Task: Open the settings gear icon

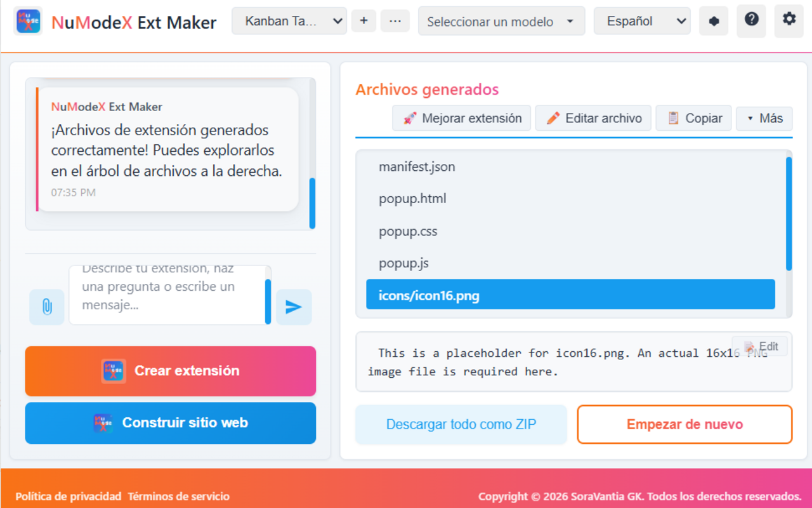Action: tap(789, 20)
